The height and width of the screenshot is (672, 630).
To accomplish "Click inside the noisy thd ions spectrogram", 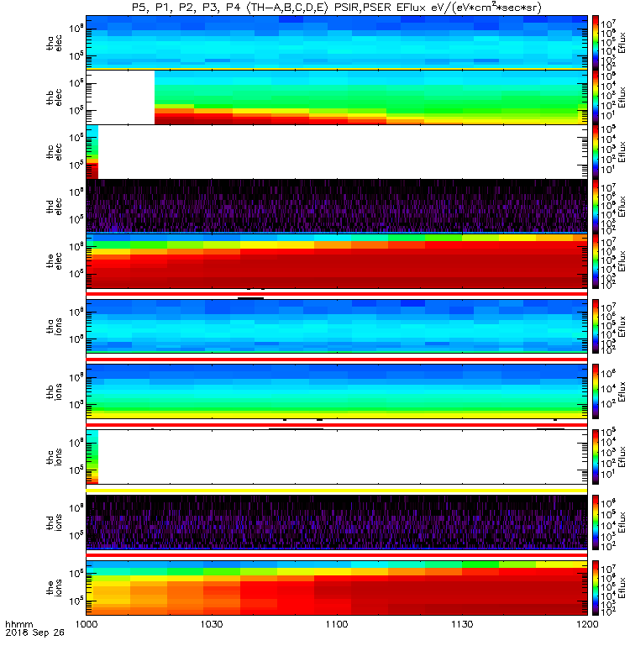I will pos(337,522).
